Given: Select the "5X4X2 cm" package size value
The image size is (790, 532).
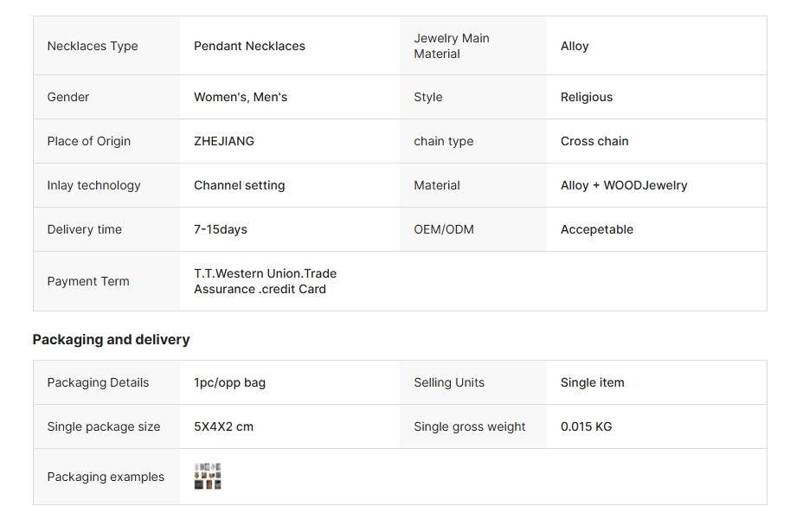Looking at the screenshot, I should point(223,426).
